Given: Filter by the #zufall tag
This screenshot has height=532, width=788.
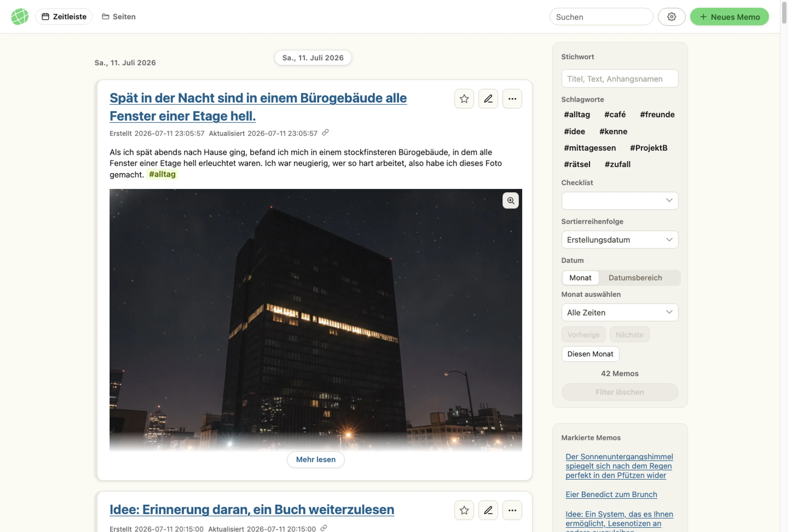Looking at the screenshot, I should tap(618, 164).
